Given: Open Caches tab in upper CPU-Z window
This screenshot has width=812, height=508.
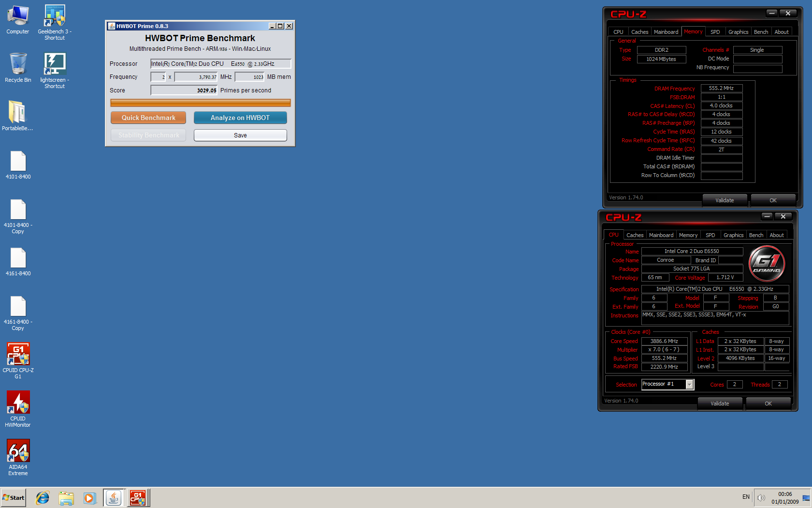Looking at the screenshot, I should tap(639, 32).
